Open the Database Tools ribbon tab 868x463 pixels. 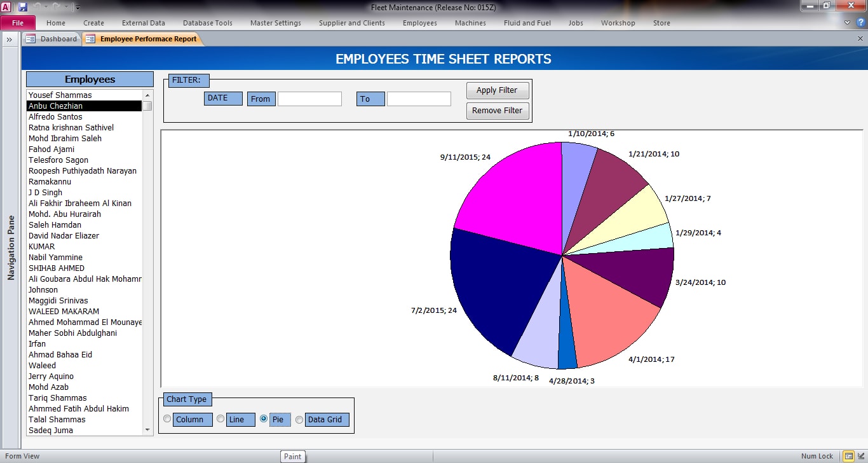click(208, 23)
